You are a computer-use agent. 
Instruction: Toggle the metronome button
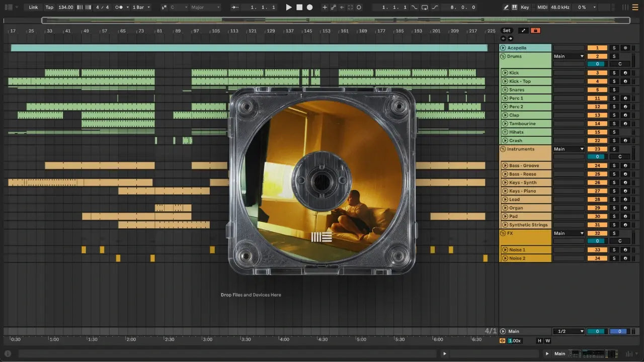tap(119, 8)
